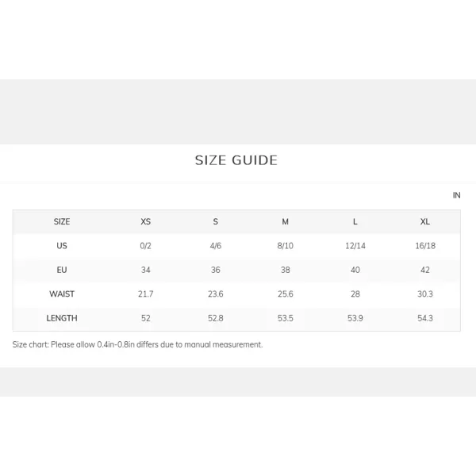476x476 pixels.
Task: Click the US row label
Action: click(62, 246)
